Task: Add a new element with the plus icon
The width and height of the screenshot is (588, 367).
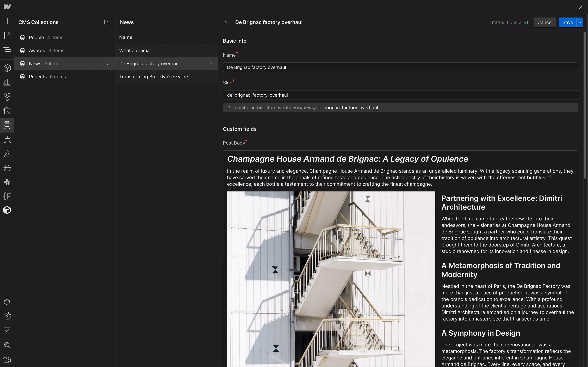Action: (x=7, y=21)
